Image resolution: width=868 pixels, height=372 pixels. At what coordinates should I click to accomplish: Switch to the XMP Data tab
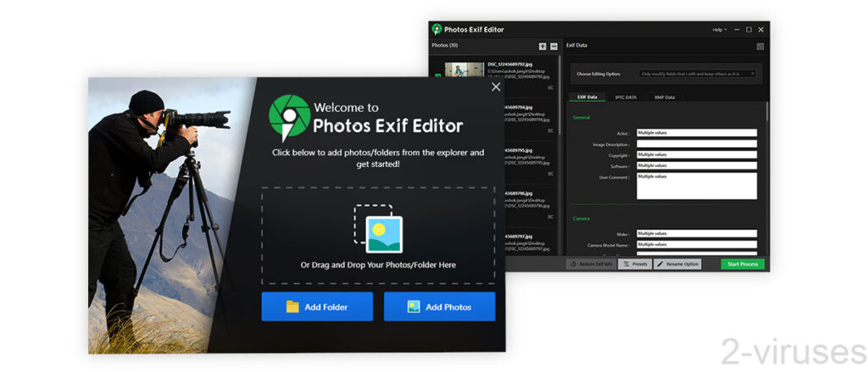[x=664, y=97]
